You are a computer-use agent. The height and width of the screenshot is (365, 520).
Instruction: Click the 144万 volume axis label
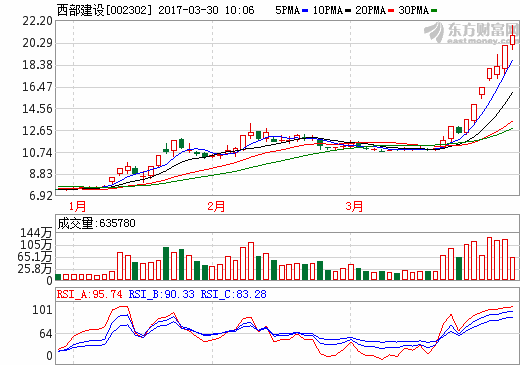pyautogui.click(x=36, y=233)
